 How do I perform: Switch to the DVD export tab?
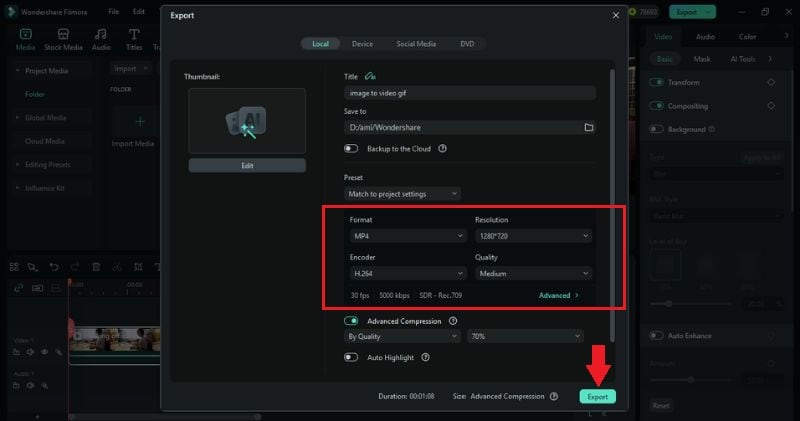(x=467, y=44)
